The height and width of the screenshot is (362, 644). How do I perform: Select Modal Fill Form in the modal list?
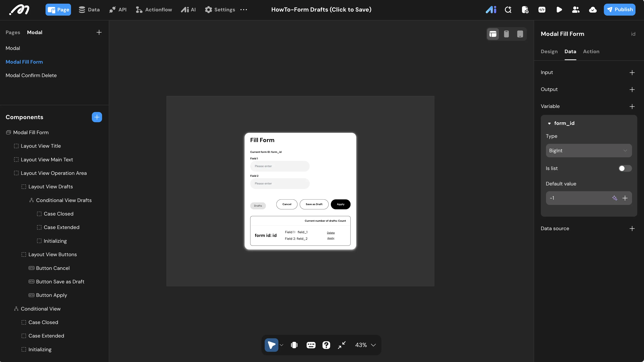pyautogui.click(x=24, y=62)
